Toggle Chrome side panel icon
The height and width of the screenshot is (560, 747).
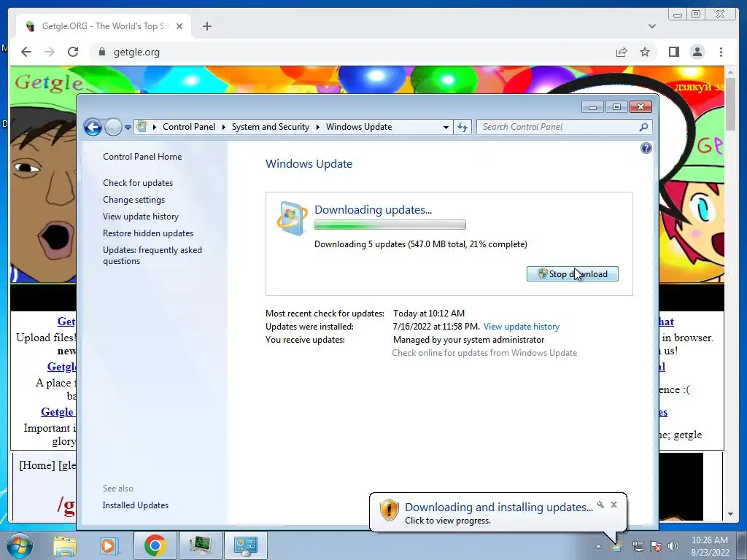coord(673,52)
